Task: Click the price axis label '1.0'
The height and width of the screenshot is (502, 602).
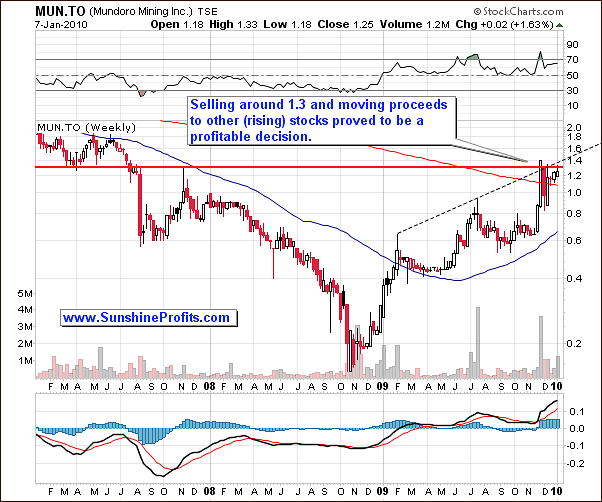Action: click(574, 193)
